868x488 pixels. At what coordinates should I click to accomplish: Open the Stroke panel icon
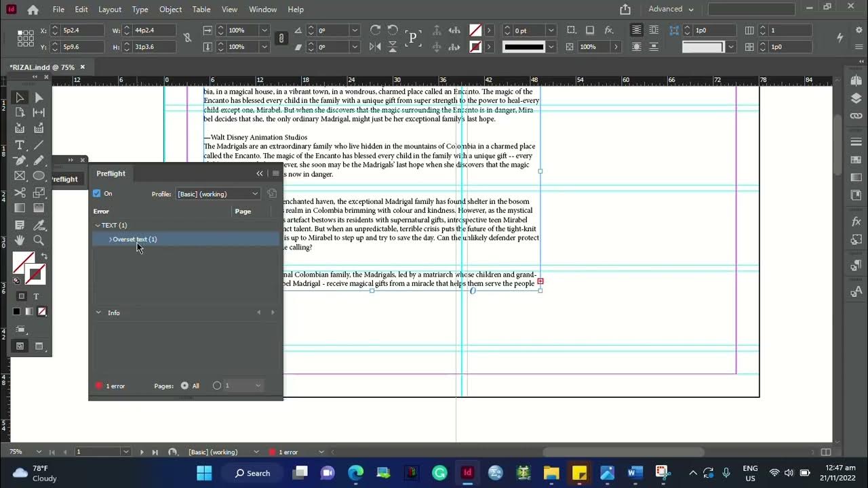tap(856, 142)
